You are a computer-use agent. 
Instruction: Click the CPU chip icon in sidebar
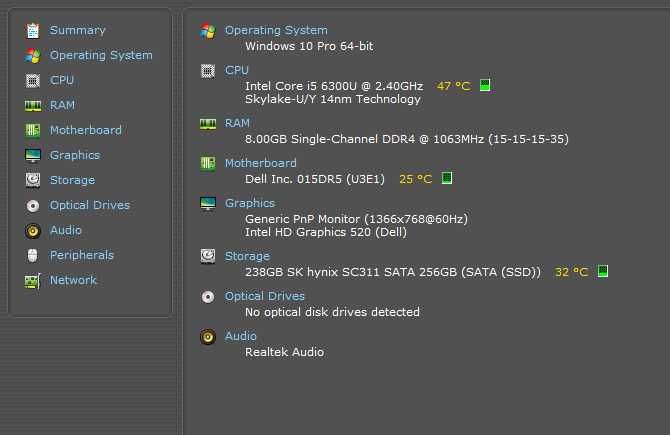coord(33,80)
